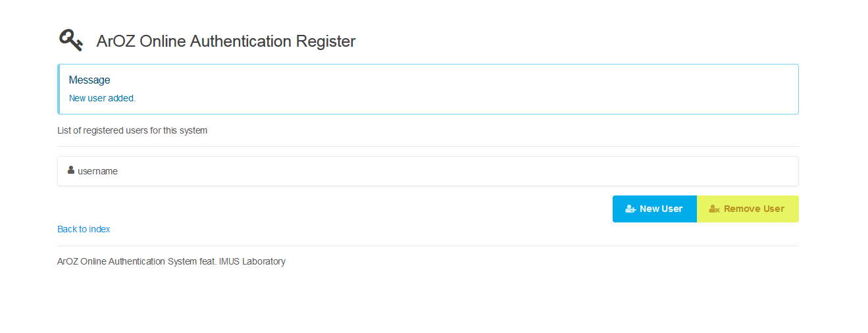
Task: Click the empty right side of the username row
Action: pos(592,171)
